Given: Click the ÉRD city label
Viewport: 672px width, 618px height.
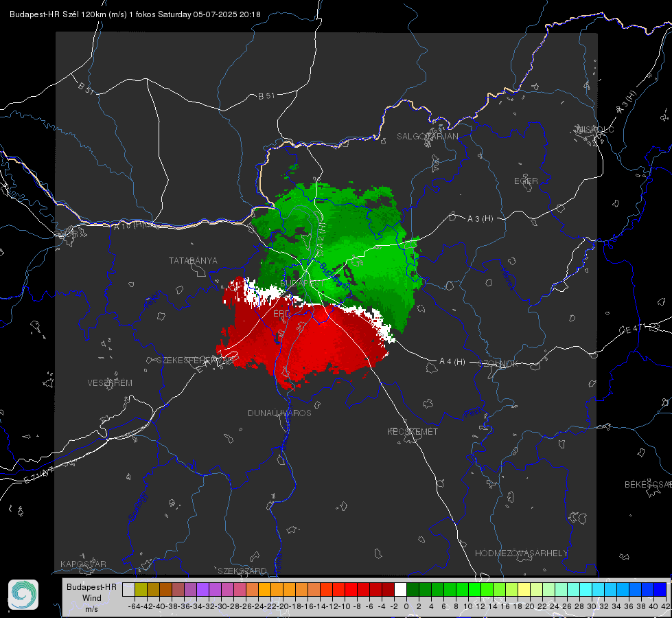Looking at the screenshot, I should [281, 314].
